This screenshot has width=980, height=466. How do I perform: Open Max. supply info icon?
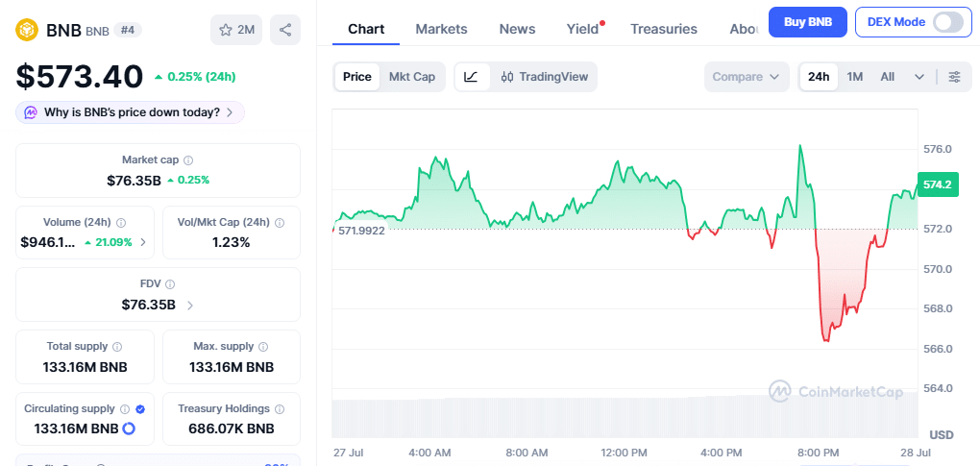(264, 347)
